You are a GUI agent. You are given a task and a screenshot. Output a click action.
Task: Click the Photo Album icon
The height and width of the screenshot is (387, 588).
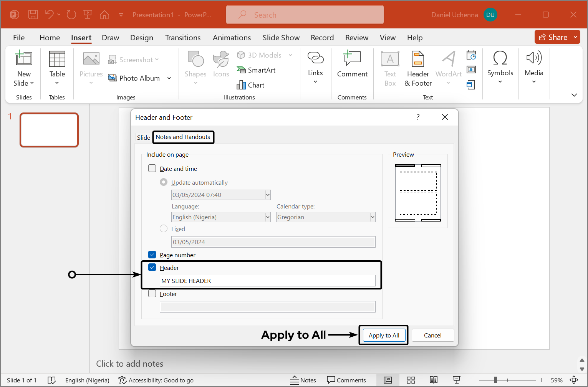point(113,78)
